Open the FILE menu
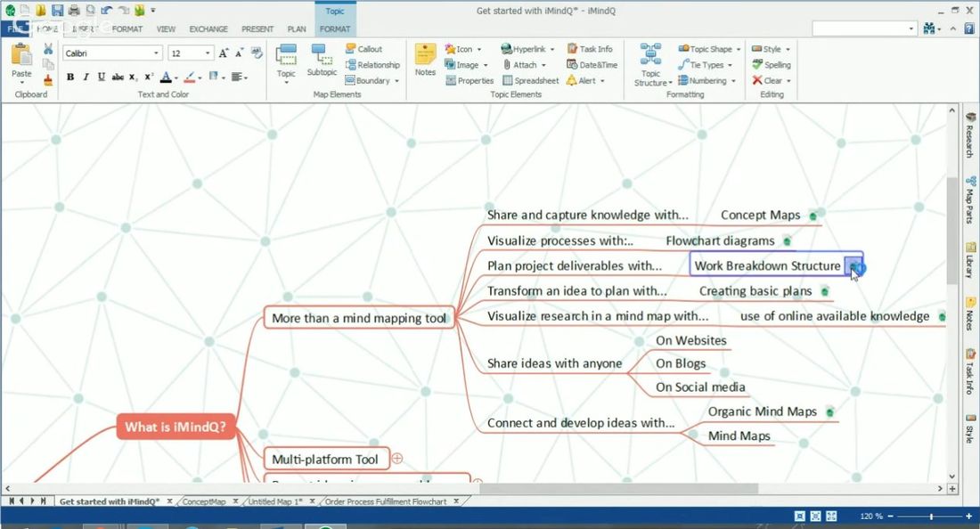The width and height of the screenshot is (980, 529). [x=16, y=28]
